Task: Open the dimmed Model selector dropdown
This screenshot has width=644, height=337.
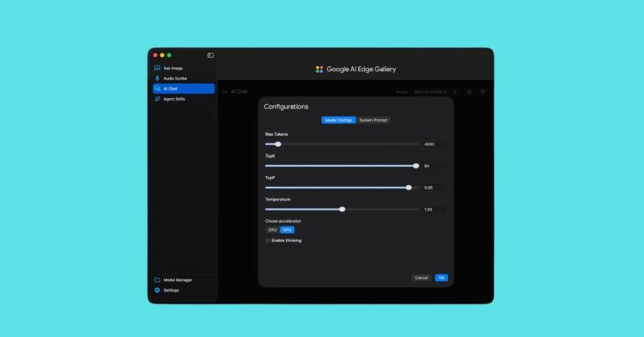Action: click(429, 91)
